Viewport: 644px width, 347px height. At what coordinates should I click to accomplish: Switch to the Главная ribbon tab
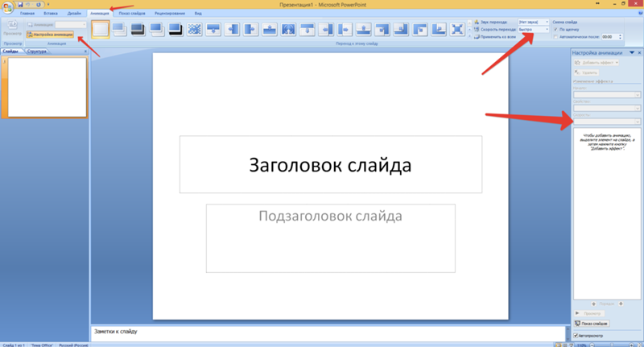[x=27, y=13]
